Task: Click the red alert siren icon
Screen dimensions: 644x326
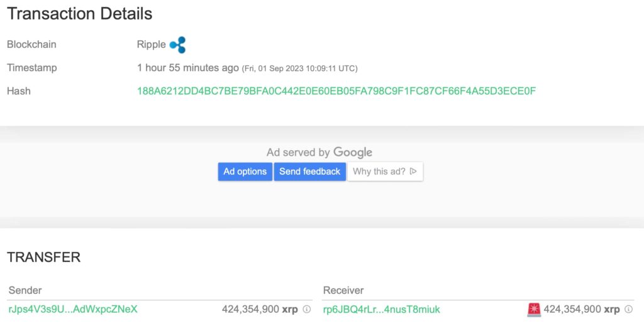Action: [x=534, y=310]
